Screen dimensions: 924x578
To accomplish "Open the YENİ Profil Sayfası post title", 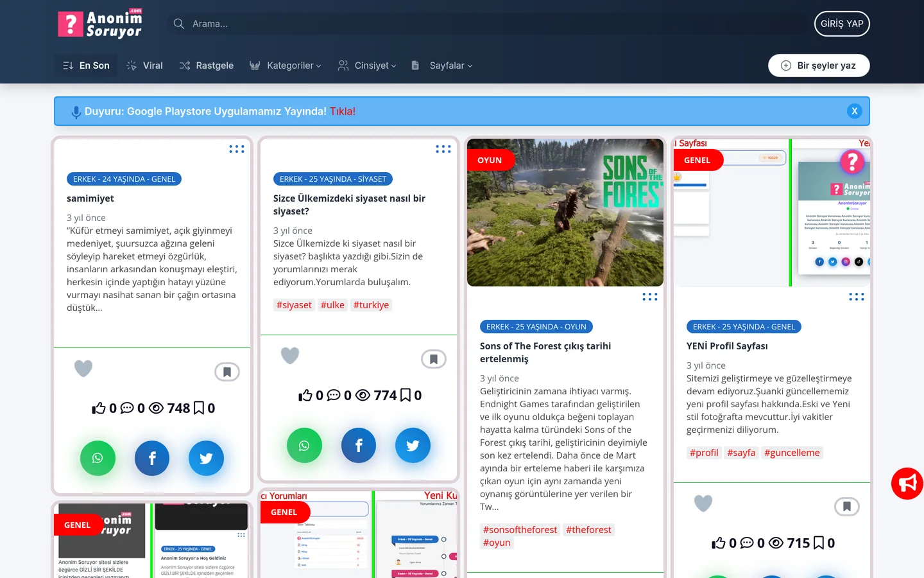I will click(x=727, y=346).
